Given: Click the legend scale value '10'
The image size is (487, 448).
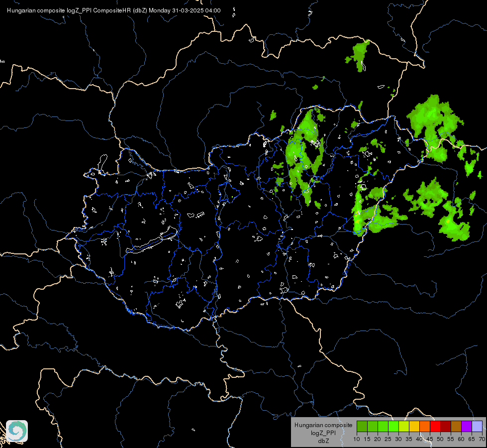Looking at the screenshot, I should click(357, 440).
